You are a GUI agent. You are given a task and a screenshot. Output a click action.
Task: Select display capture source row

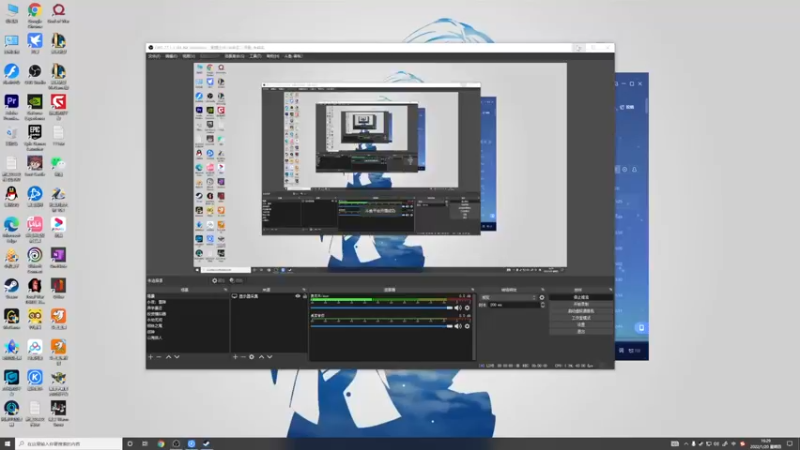[269, 296]
